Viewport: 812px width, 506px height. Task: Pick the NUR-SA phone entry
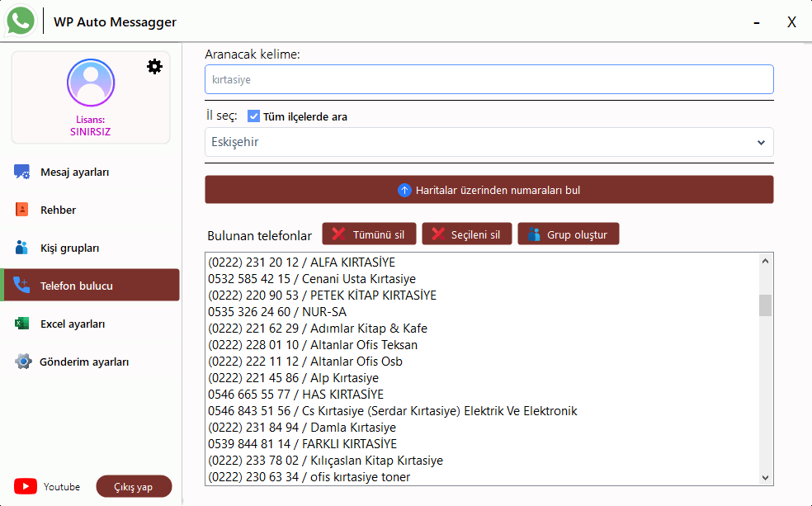click(x=482, y=312)
